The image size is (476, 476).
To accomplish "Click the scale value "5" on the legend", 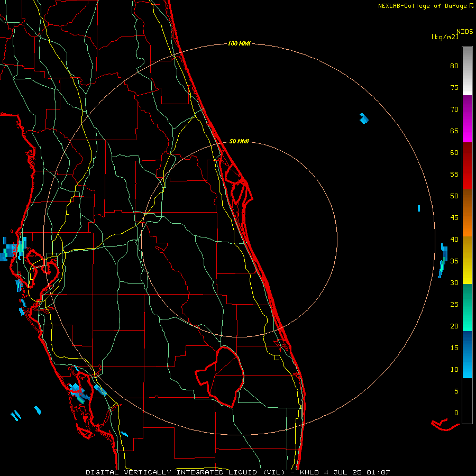I will coord(456,391).
